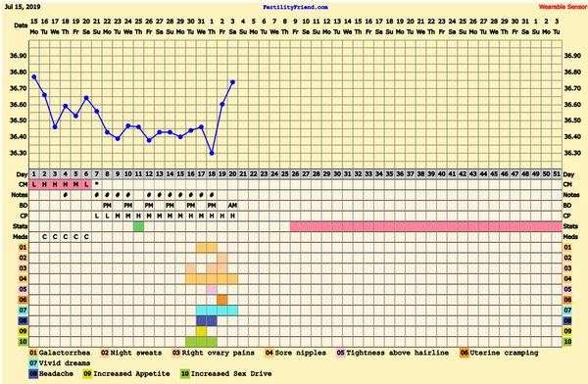Click the orange uterine cramping cell on day 19
The image size is (588, 384).
tap(222, 300)
